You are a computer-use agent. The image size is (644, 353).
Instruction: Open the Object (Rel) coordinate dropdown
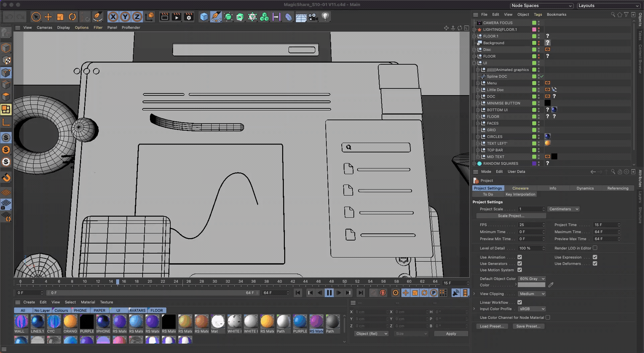click(x=371, y=333)
